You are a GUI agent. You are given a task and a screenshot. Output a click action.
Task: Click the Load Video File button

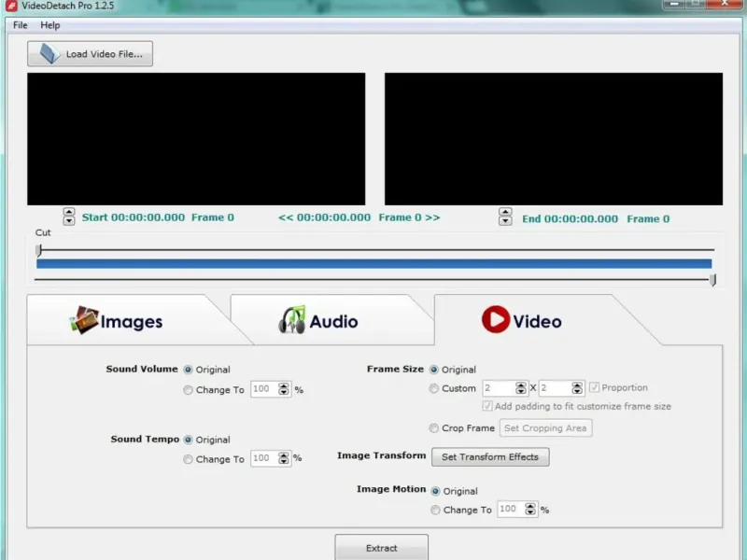point(90,54)
